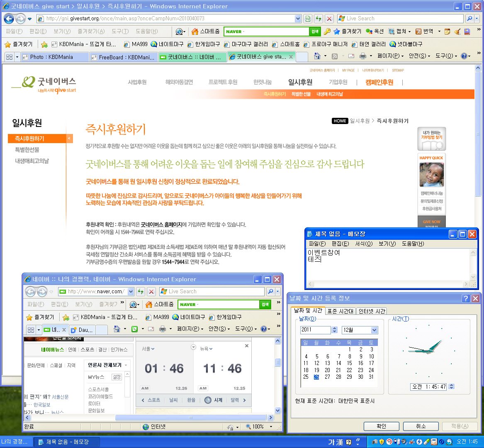Switch to the 인터넷 시간 tab

pos(372,311)
